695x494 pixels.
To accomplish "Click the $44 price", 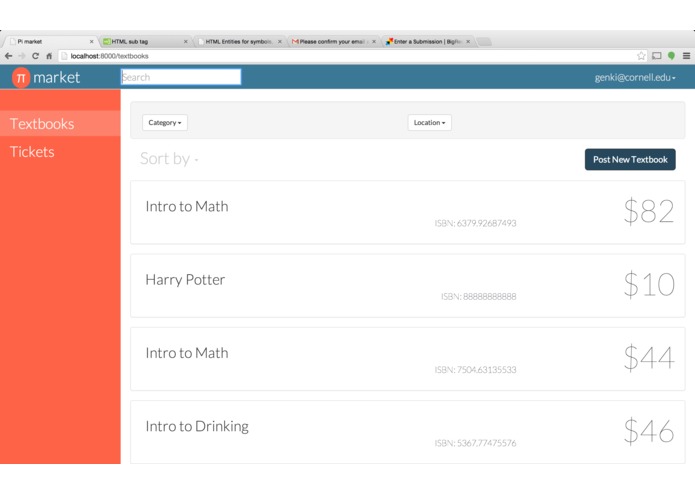I will coord(649,358).
